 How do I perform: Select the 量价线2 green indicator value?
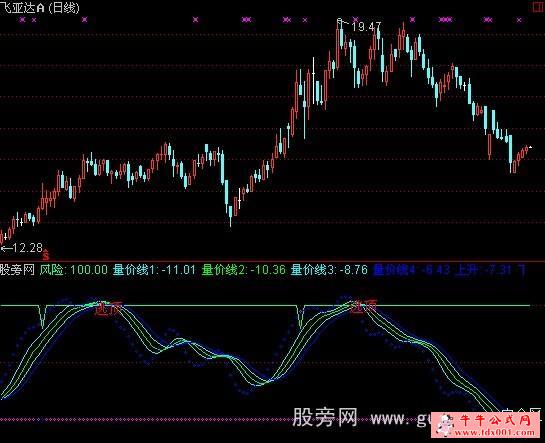(x=244, y=270)
